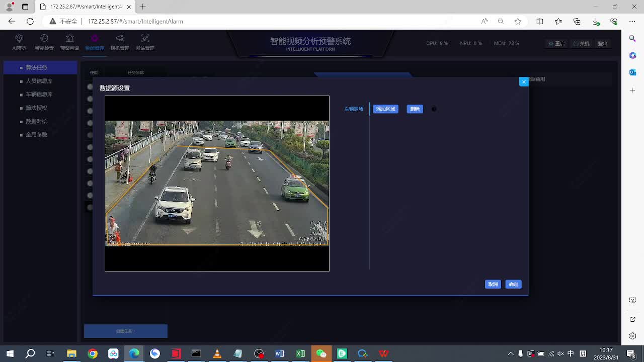Open 全局参数 in the sidebar

click(36, 135)
